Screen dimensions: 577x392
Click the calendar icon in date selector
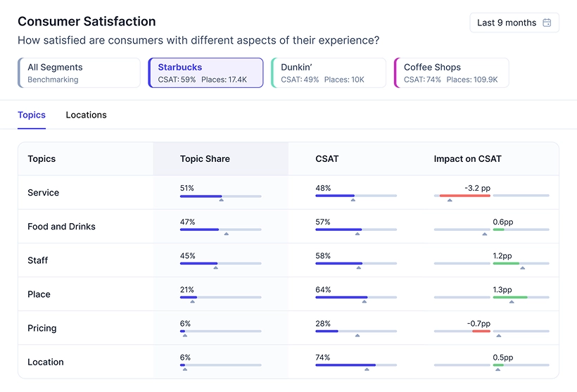[547, 23]
